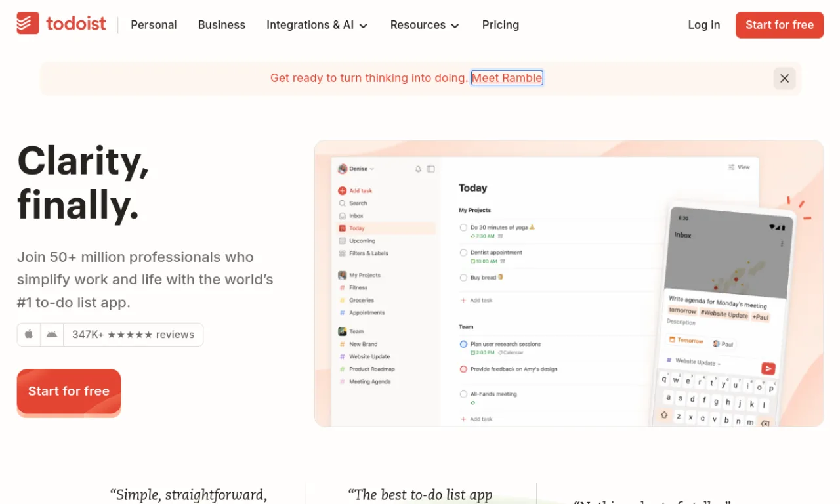Click the Inbox icon in preview sidebar
Viewport: 840px width, 504px height.
(x=342, y=216)
